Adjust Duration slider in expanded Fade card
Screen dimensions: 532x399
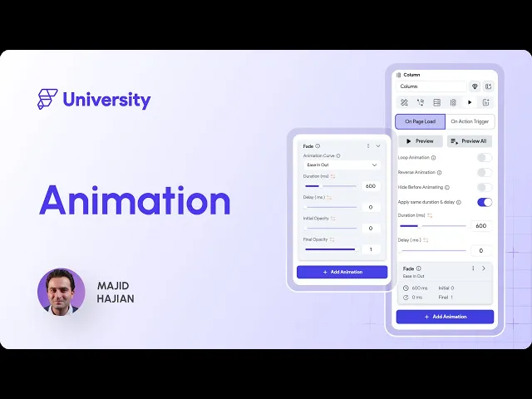[x=331, y=186]
